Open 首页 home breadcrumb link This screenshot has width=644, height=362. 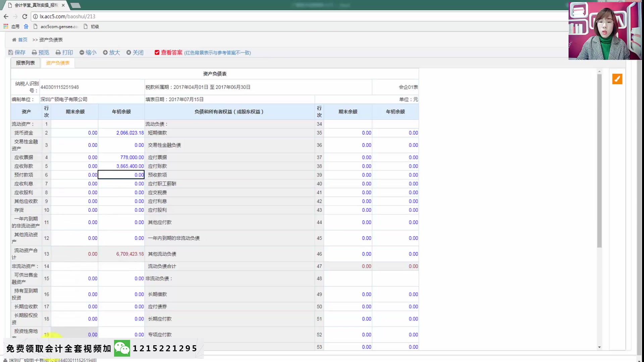pos(22,40)
